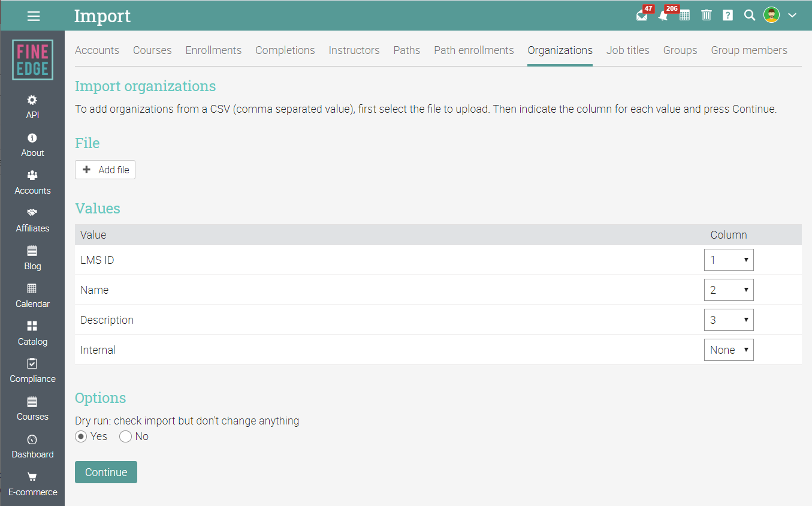Open Courses in the sidebar

click(x=32, y=408)
